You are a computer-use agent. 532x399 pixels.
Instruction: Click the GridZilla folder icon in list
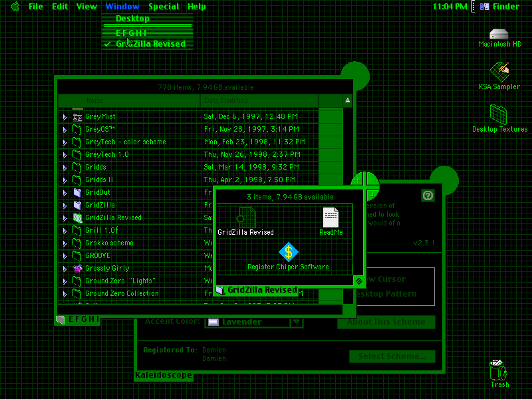click(x=77, y=205)
